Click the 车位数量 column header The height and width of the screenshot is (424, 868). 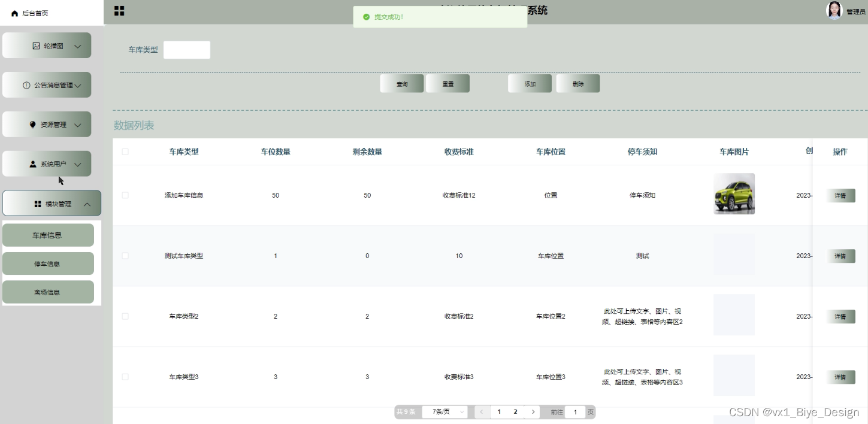(276, 152)
